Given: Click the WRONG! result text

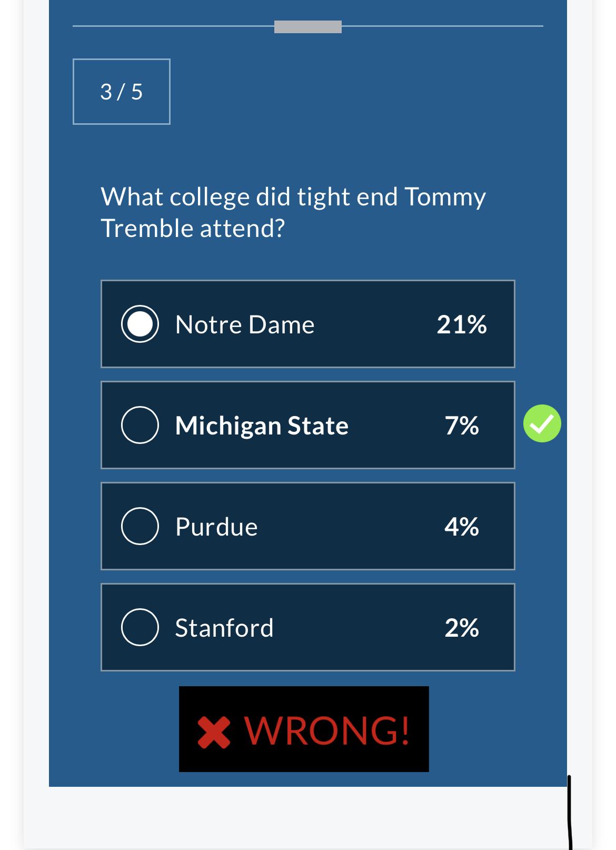Looking at the screenshot, I should pyautogui.click(x=326, y=731).
